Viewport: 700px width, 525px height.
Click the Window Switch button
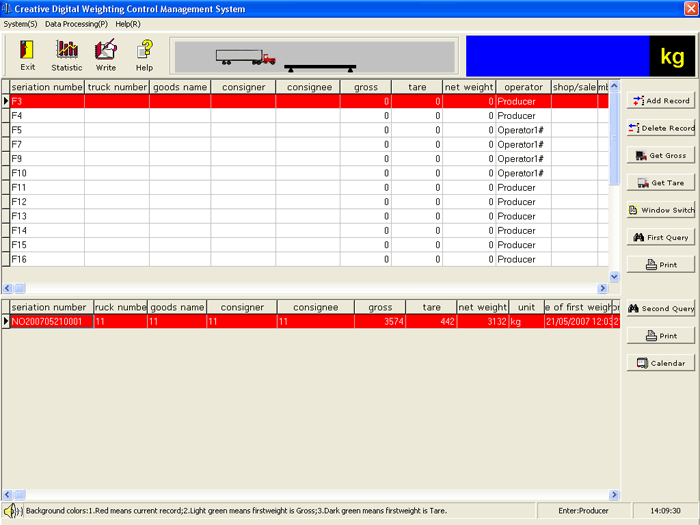click(661, 210)
